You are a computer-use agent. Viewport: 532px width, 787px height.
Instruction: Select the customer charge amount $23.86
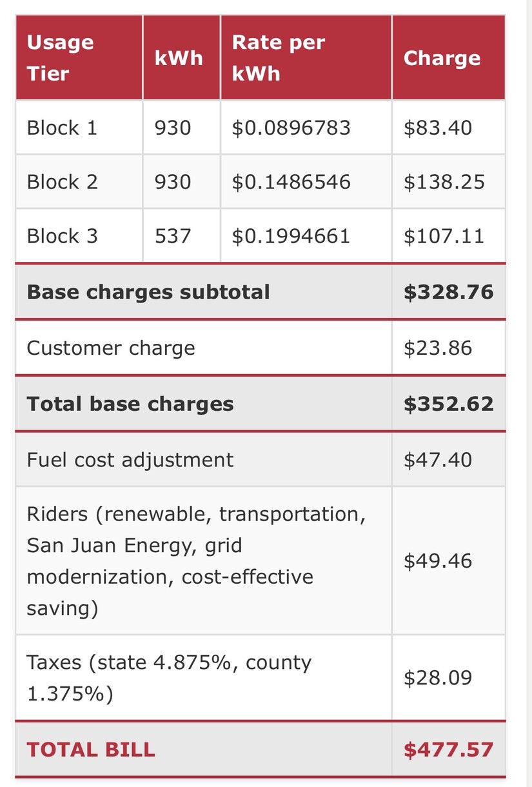tap(438, 348)
